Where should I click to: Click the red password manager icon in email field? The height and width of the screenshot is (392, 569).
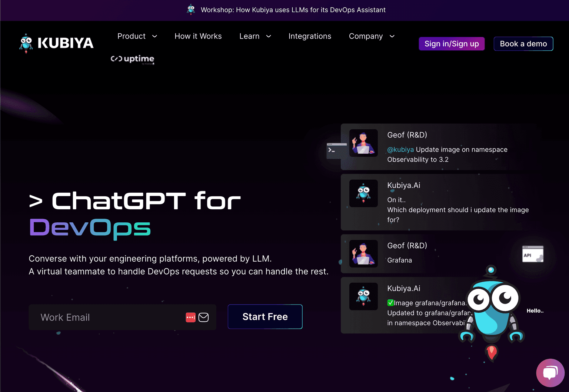tap(190, 317)
